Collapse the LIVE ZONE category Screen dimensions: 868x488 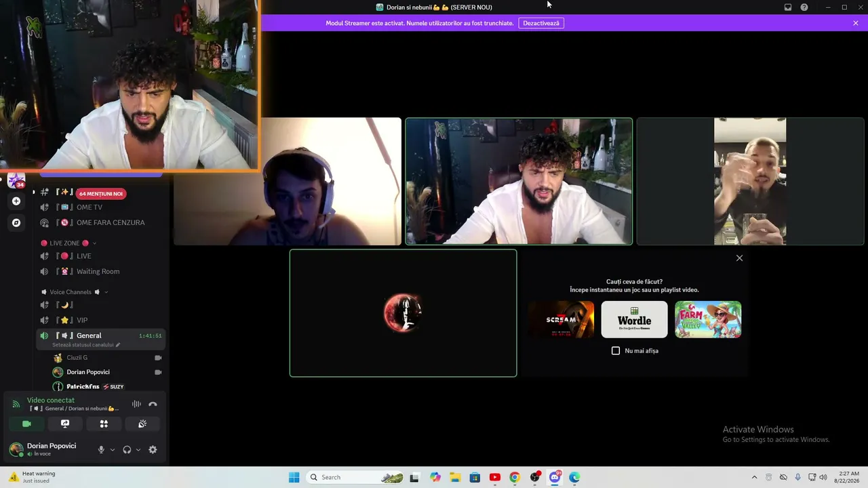tap(68, 243)
